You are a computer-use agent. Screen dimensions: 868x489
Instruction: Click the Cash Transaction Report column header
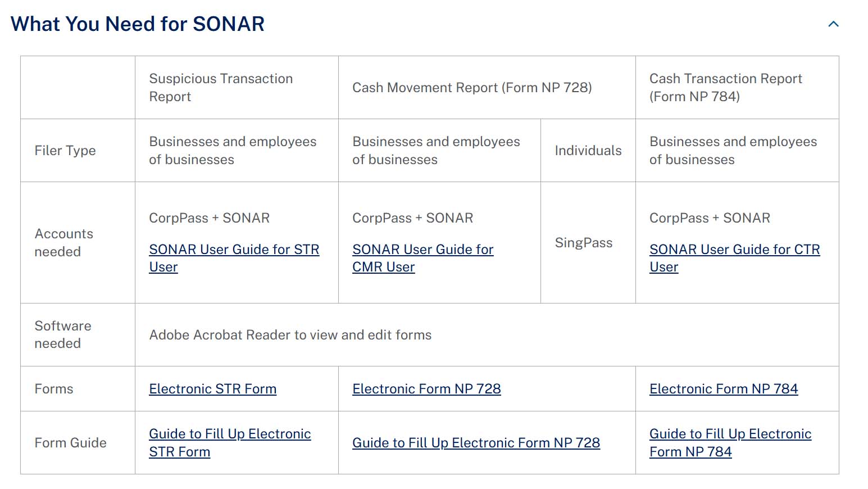tap(725, 88)
